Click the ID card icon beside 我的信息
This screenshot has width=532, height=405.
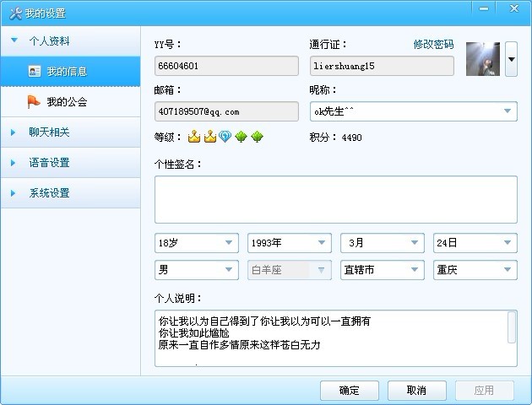[x=35, y=71]
